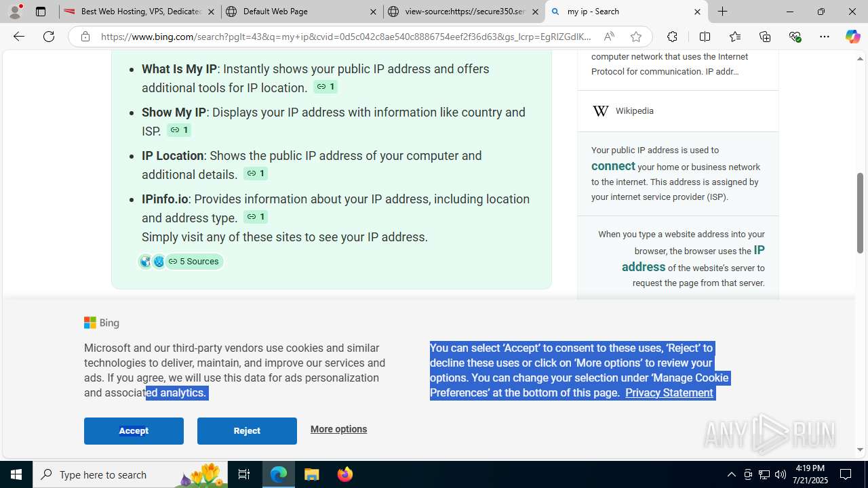Close the 'my ip - Search' tab

[x=697, y=12]
